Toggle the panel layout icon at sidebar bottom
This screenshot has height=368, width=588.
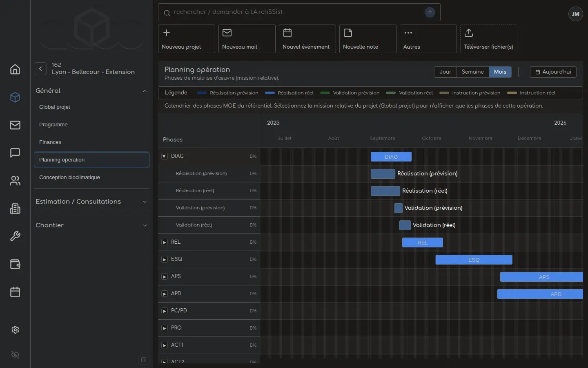pyautogui.click(x=144, y=360)
